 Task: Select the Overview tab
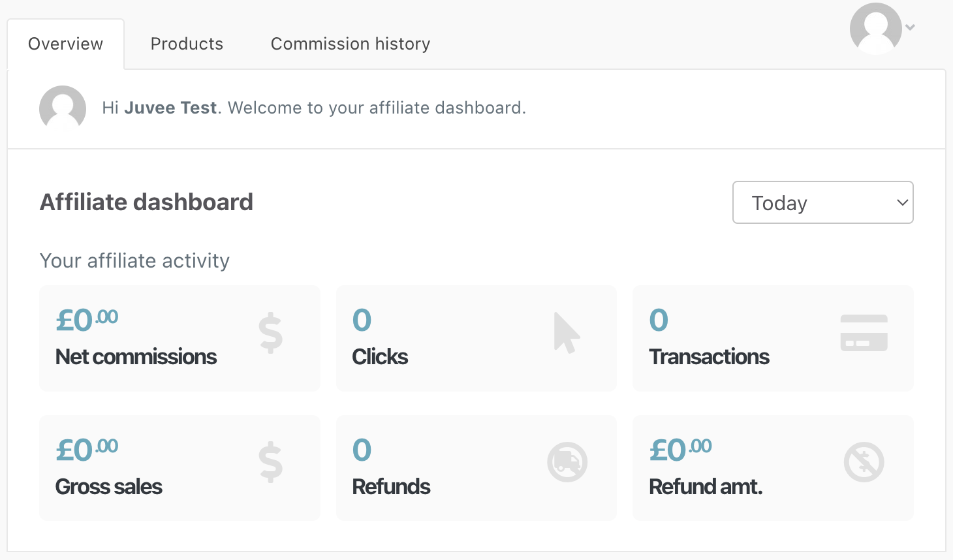(65, 44)
